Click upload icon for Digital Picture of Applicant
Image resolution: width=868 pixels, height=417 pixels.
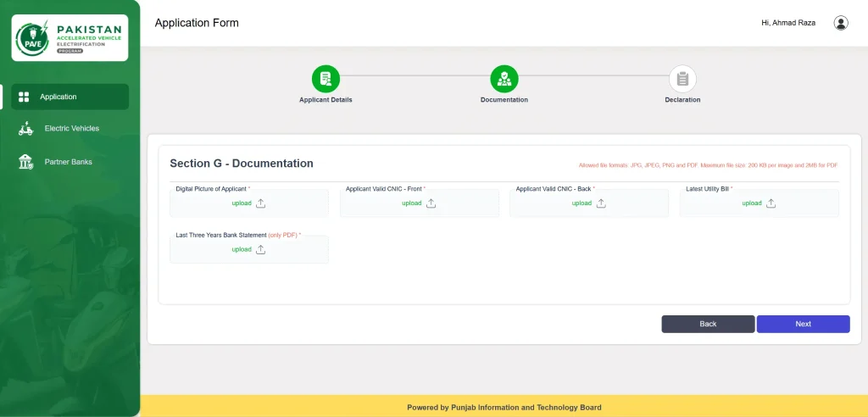261,203
